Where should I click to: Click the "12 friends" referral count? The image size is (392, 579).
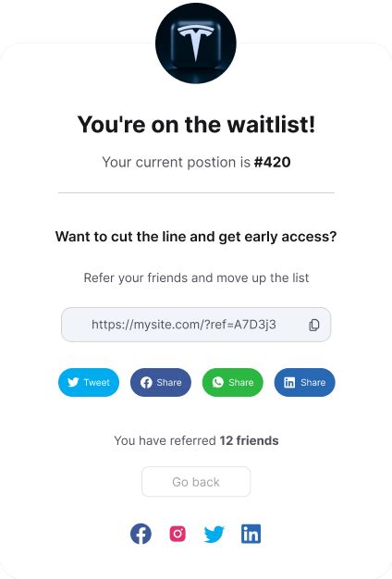(x=249, y=440)
